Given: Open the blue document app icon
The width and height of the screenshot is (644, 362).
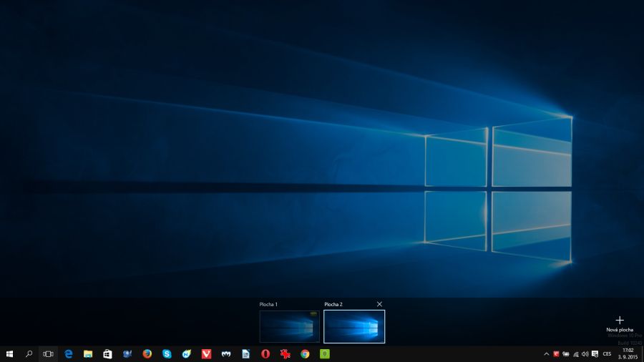Looking at the screenshot, I should [x=245, y=354].
